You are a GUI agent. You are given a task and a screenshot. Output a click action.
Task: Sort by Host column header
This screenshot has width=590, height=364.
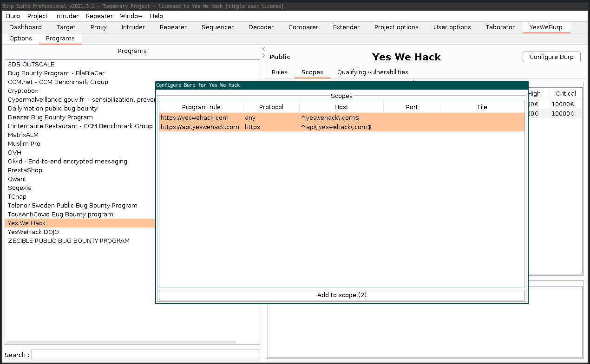pyautogui.click(x=341, y=107)
